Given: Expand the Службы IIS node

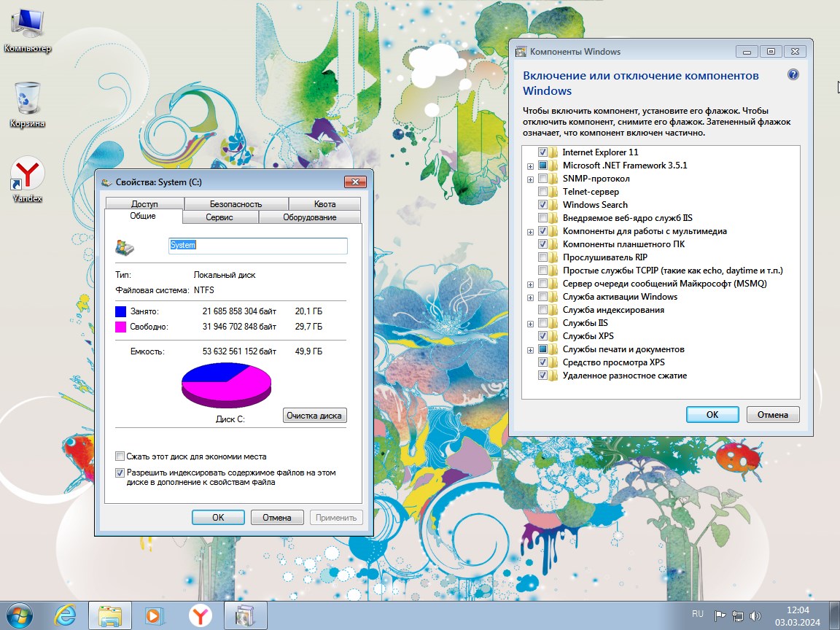Looking at the screenshot, I should point(530,324).
